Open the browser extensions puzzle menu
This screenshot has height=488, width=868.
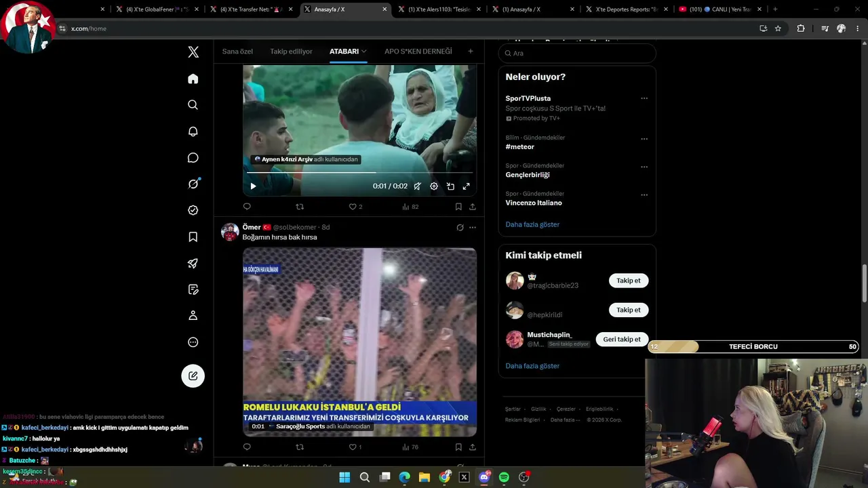(x=801, y=28)
